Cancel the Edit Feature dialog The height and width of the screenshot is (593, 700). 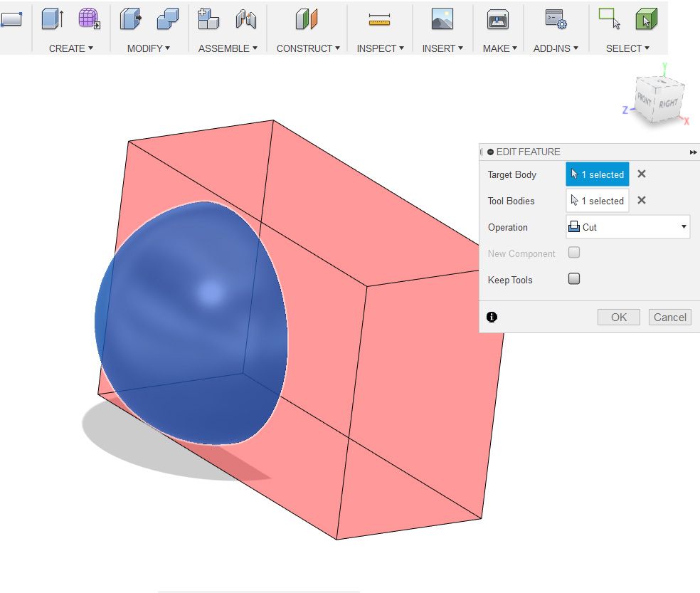point(669,317)
